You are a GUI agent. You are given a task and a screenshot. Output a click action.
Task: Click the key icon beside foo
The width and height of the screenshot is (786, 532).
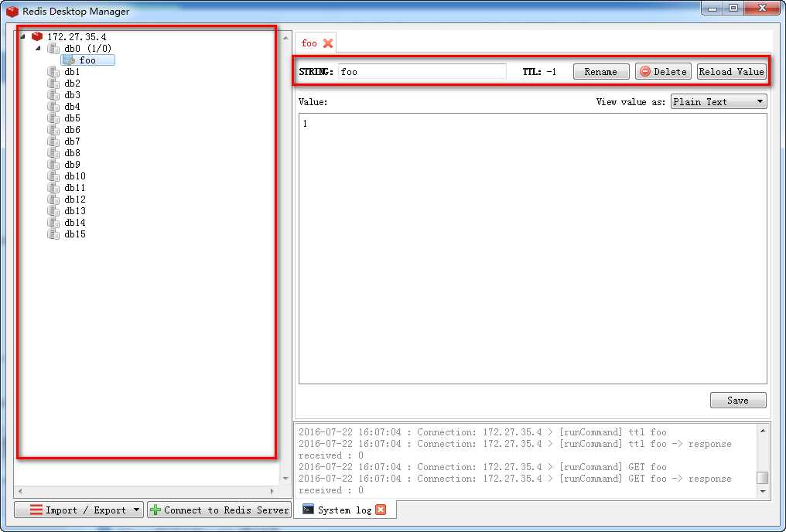(x=69, y=60)
